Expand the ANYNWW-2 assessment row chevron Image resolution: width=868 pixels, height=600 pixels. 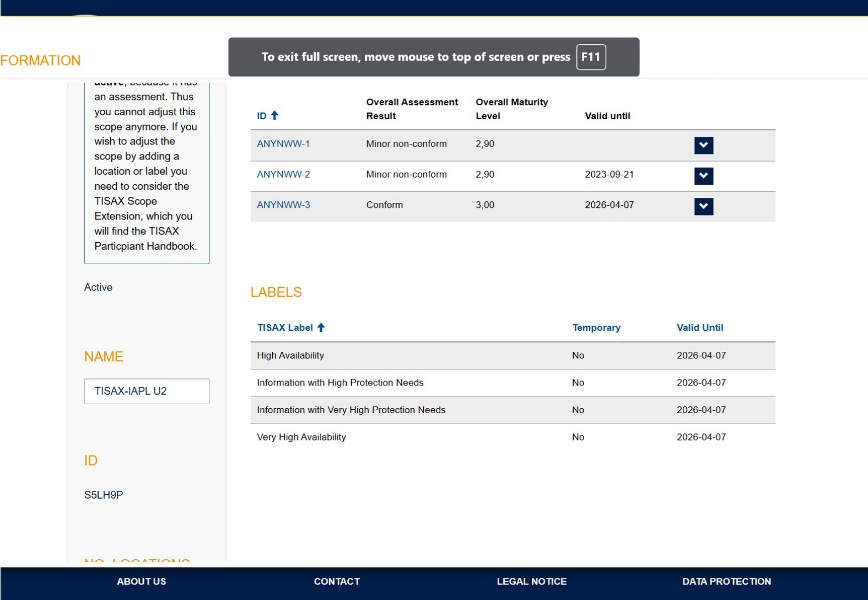703,176
